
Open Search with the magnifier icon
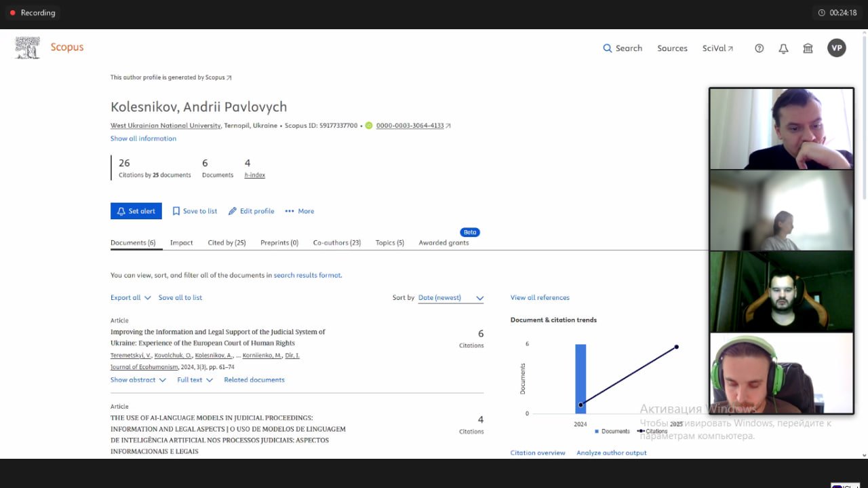[622, 48]
